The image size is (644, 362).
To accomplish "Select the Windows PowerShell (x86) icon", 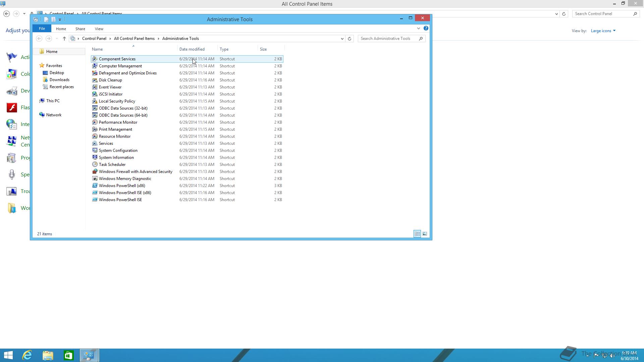I will (95, 186).
